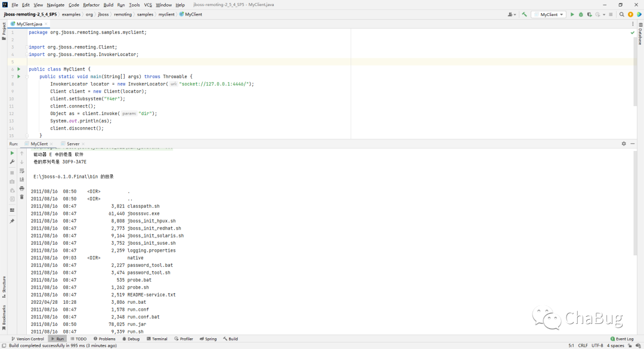
Task: Open the Project side panel
Action: point(4,31)
